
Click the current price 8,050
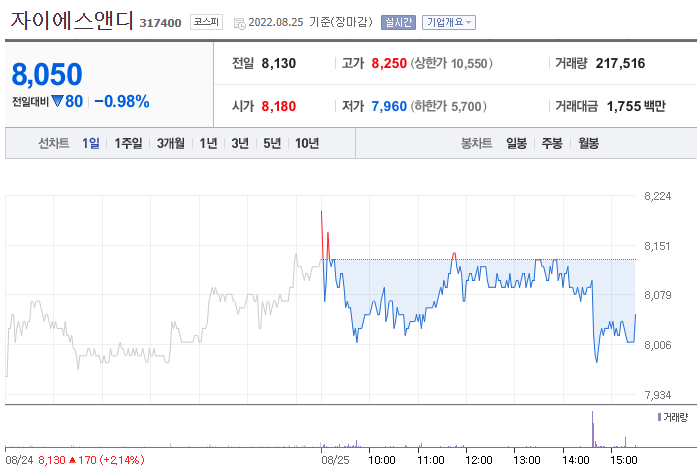[x=47, y=74]
